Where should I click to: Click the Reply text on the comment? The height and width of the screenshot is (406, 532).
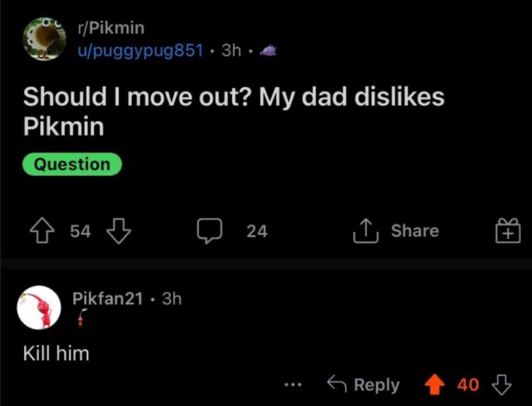pyautogui.click(x=376, y=385)
